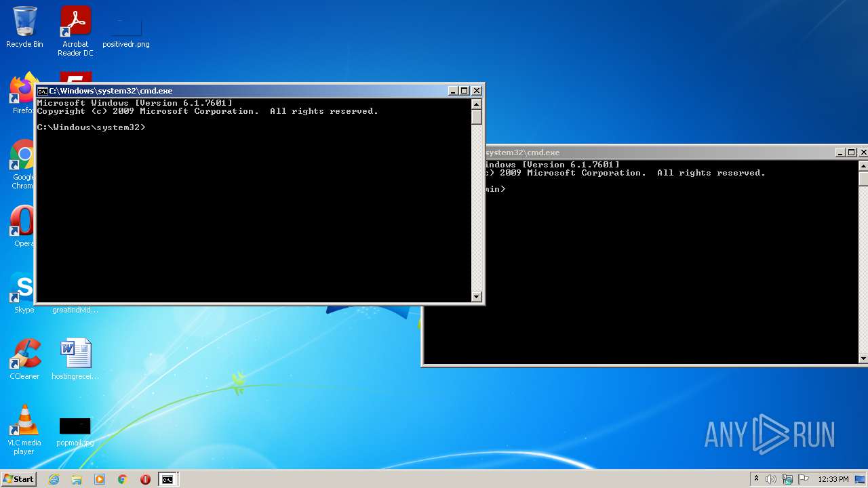
Task: Minimize the rear cmd.exe window
Action: pyautogui.click(x=840, y=152)
